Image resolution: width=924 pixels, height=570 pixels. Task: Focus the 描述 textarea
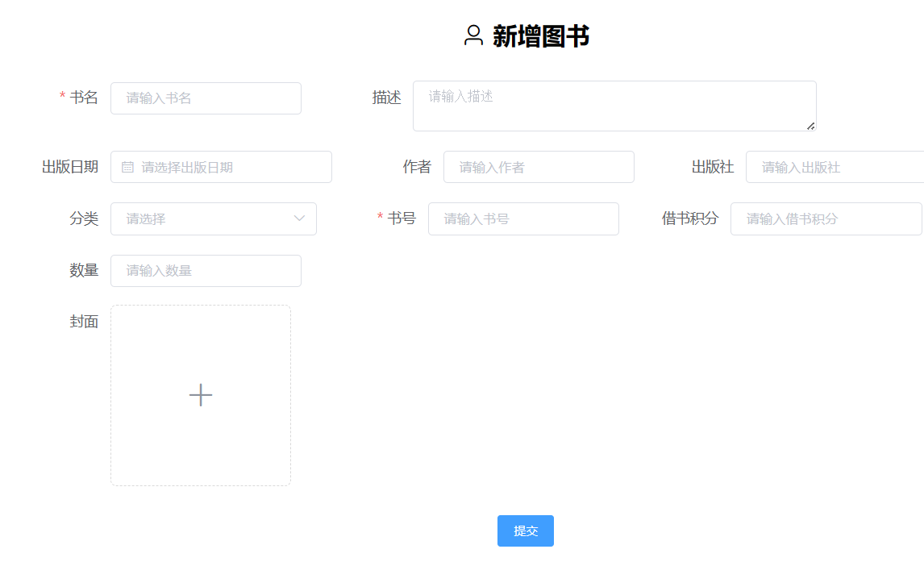click(x=614, y=106)
